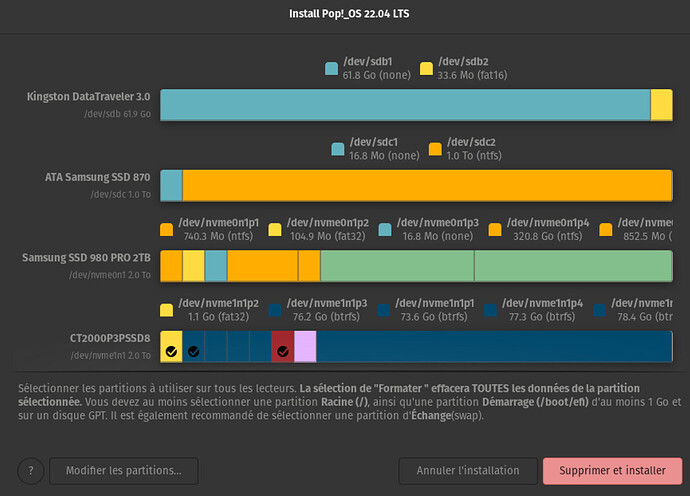Click the /dev/nvme1n1p2 yellow legend square
This screenshot has width=690, height=496.
(166, 309)
